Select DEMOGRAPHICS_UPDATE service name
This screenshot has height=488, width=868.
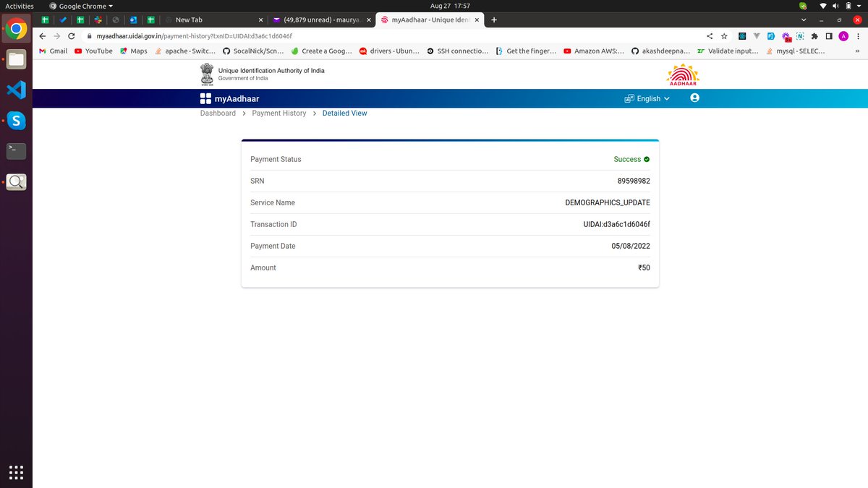pos(608,202)
